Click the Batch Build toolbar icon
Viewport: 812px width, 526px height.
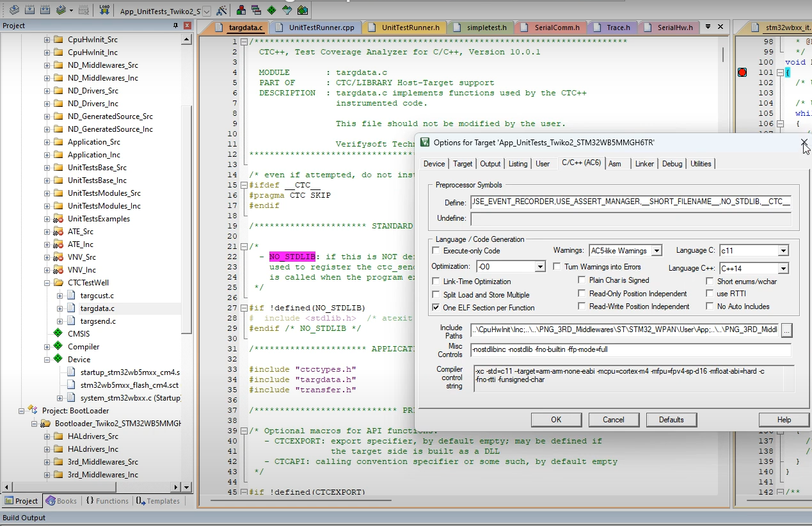point(61,10)
